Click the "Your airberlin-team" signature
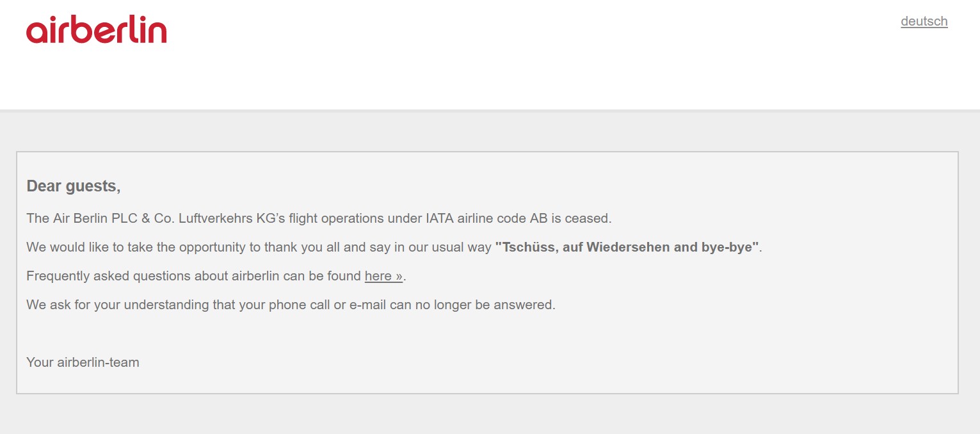 83,362
